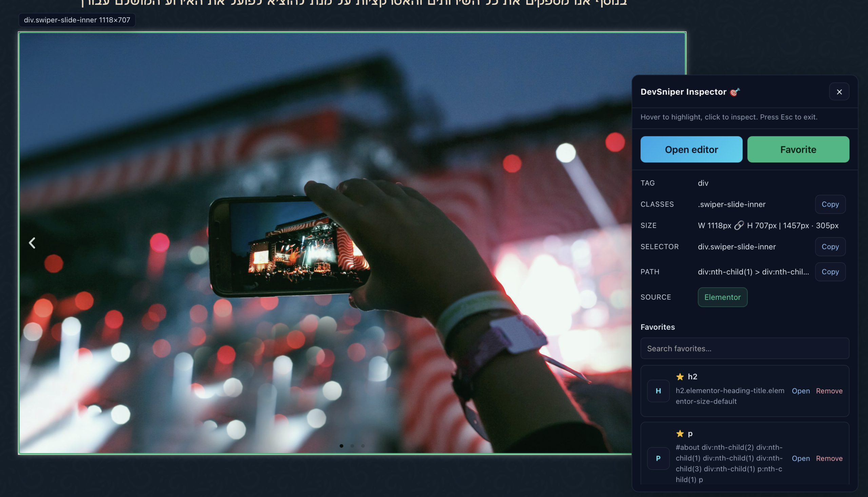
Task: Click the star next to p
Action: (x=679, y=434)
